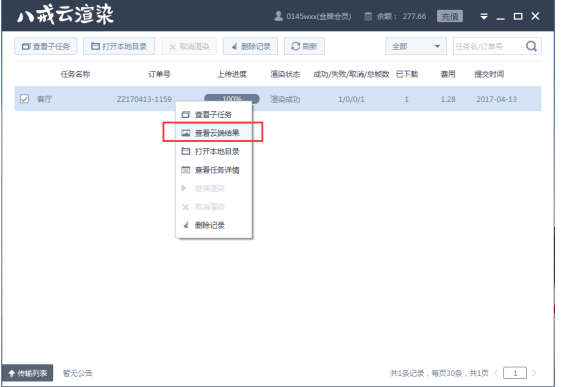
Task: Toggle the checkbox for task 客厅
Action: click(x=24, y=99)
